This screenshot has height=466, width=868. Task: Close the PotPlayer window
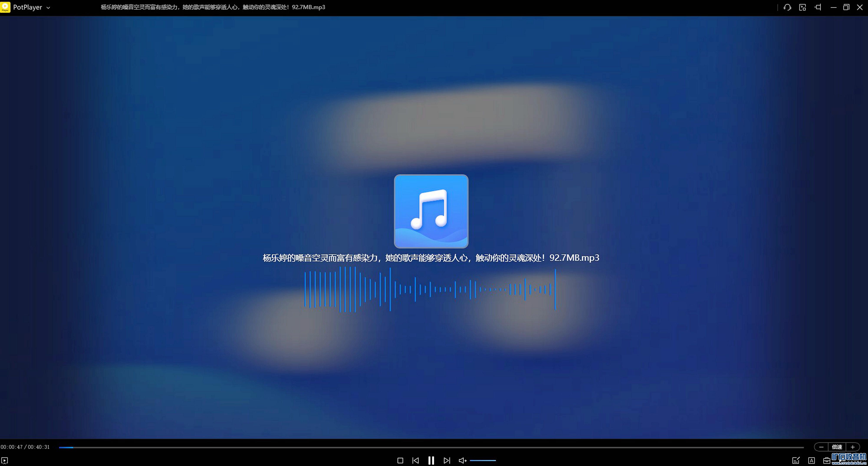tap(860, 7)
